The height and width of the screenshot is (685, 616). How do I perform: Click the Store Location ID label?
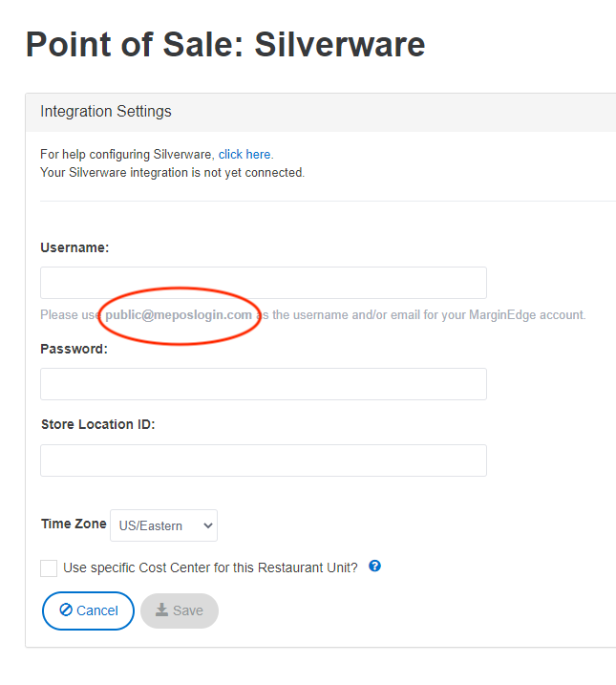[97, 424]
